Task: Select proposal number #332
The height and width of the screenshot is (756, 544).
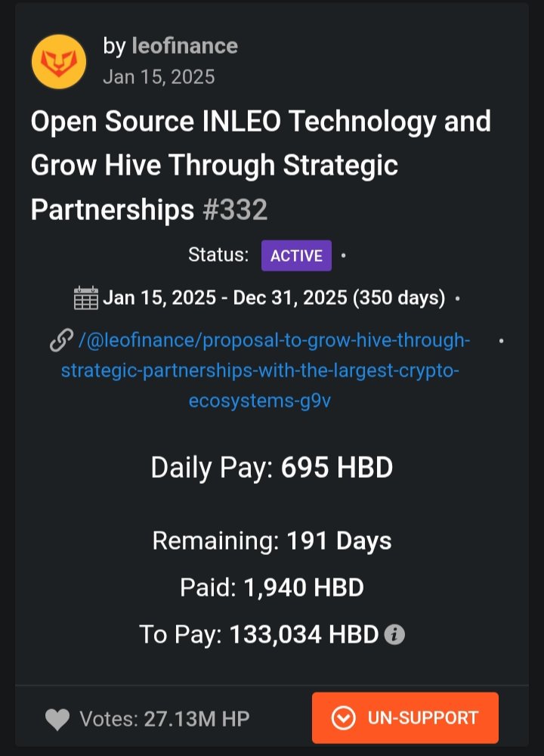Action: pos(235,209)
